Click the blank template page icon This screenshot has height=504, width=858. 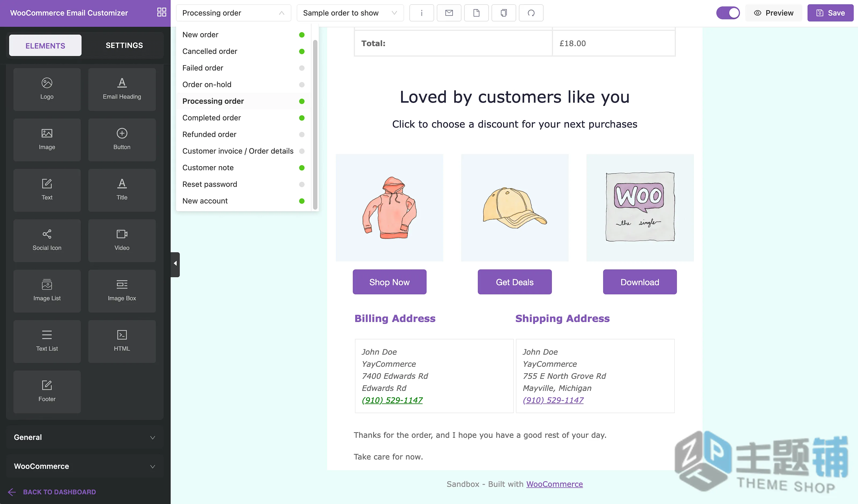476,13
